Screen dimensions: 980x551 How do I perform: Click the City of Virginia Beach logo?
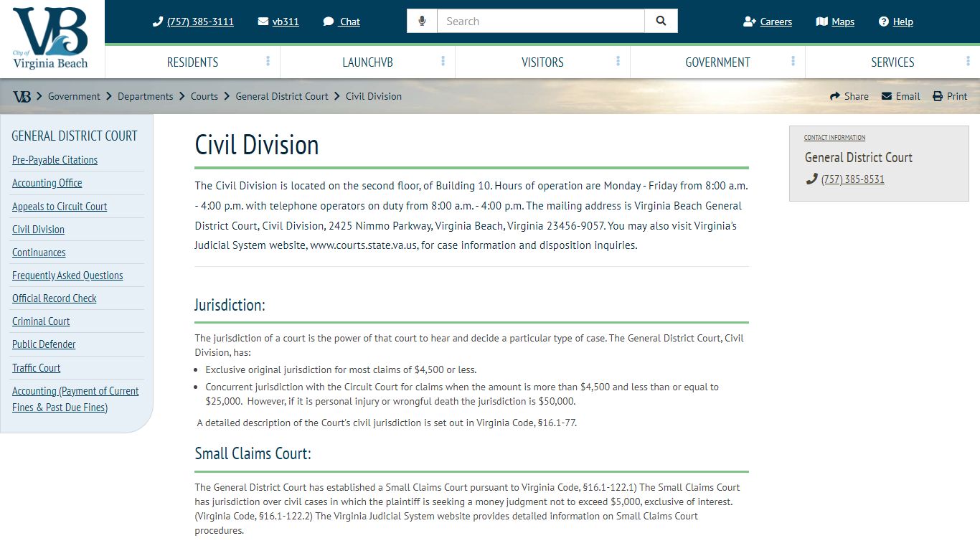point(50,38)
